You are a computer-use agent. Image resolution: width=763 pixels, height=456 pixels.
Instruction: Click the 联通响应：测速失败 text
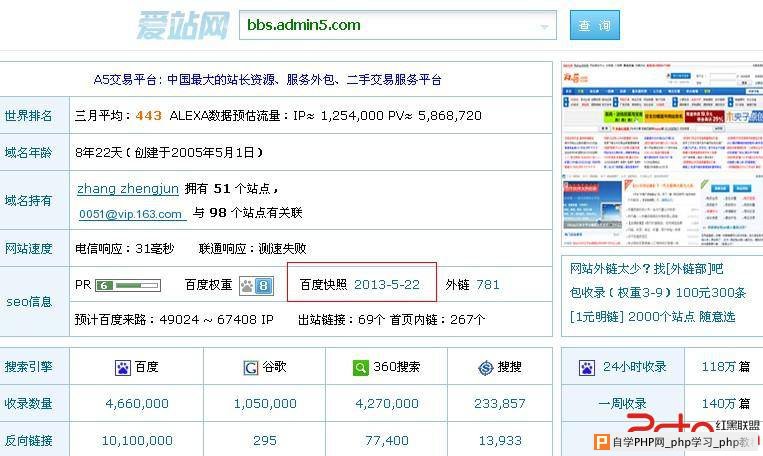pos(253,249)
